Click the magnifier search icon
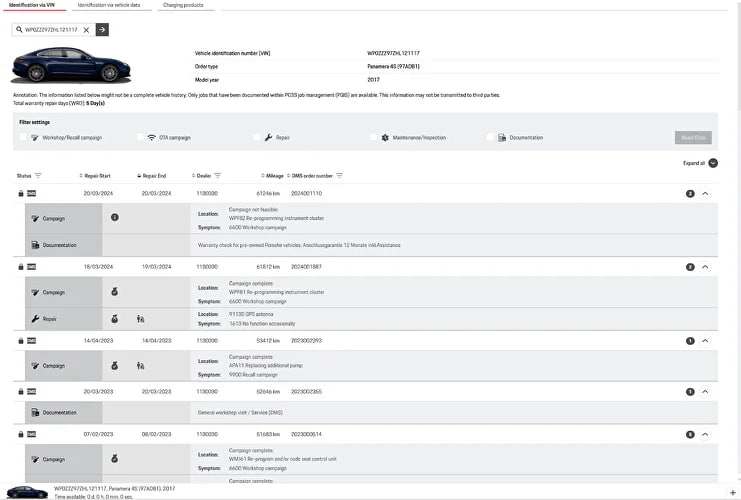 pos(19,30)
